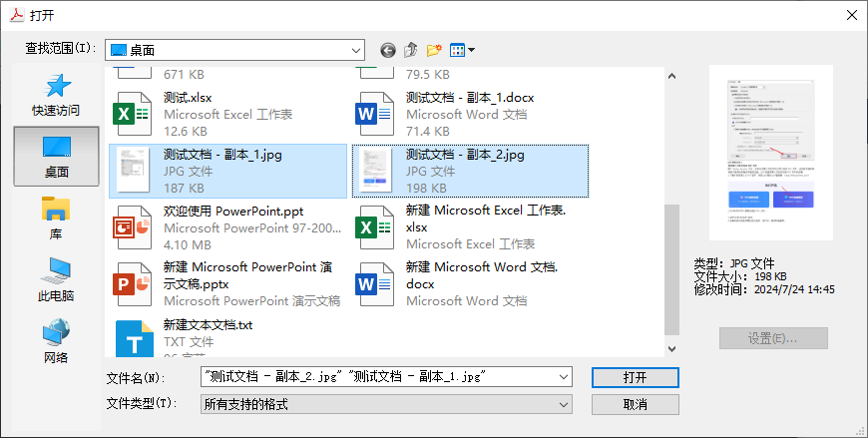Select 新建文本文档.txt file

(x=208, y=325)
